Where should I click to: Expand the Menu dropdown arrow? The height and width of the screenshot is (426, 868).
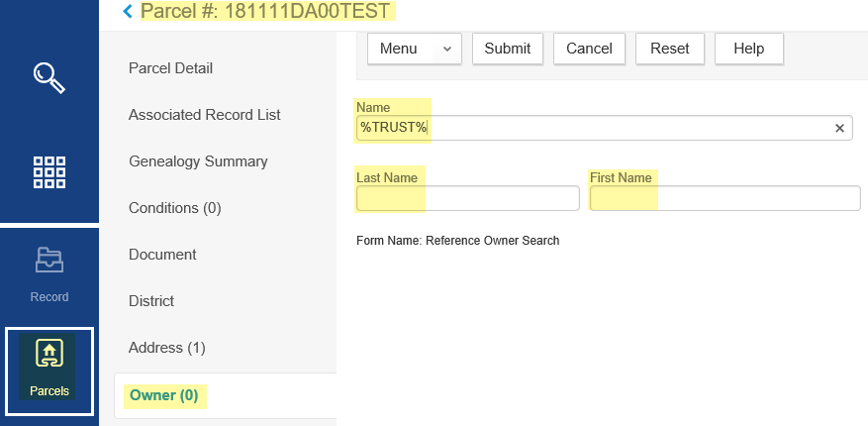(x=446, y=49)
